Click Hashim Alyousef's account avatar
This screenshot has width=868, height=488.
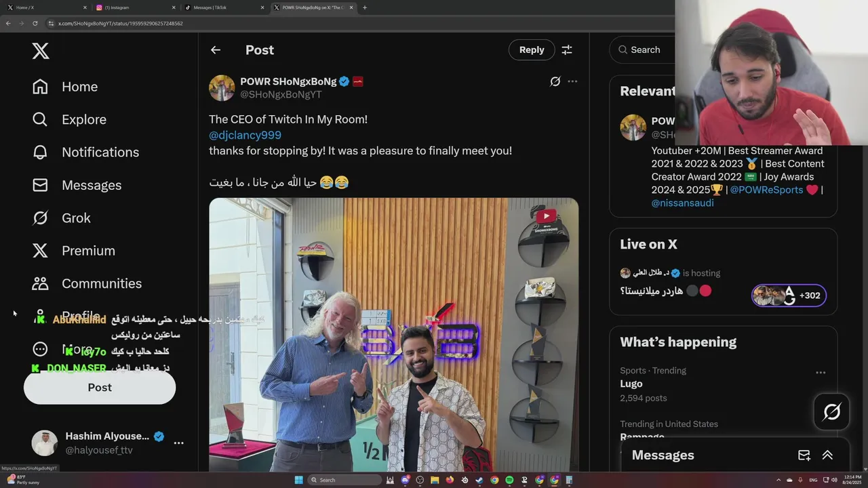45,443
